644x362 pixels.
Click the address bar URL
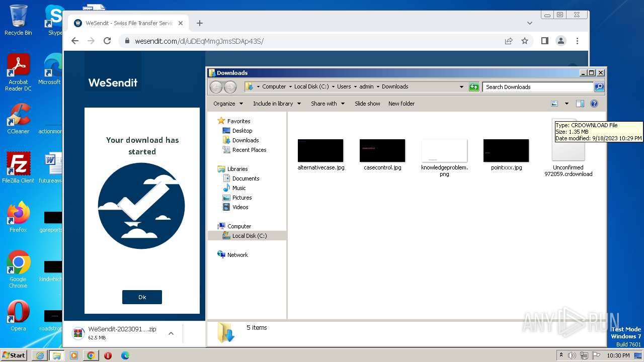click(199, 41)
